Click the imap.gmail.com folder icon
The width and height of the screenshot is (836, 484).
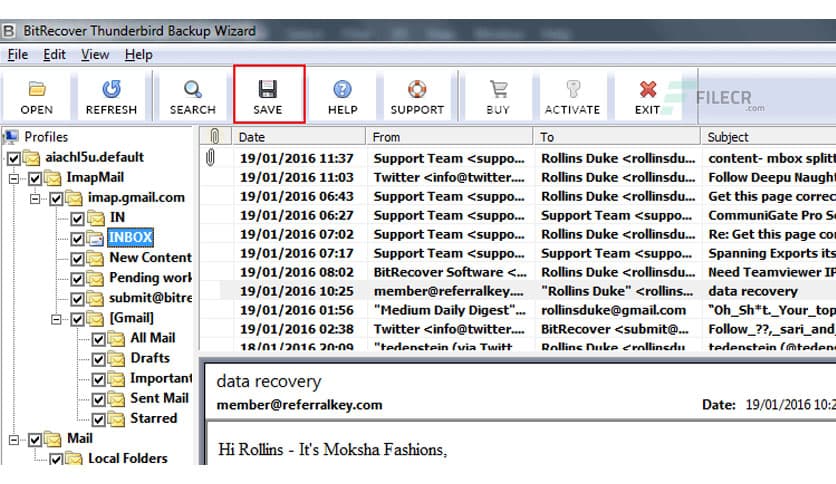pyautogui.click(x=74, y=198)
